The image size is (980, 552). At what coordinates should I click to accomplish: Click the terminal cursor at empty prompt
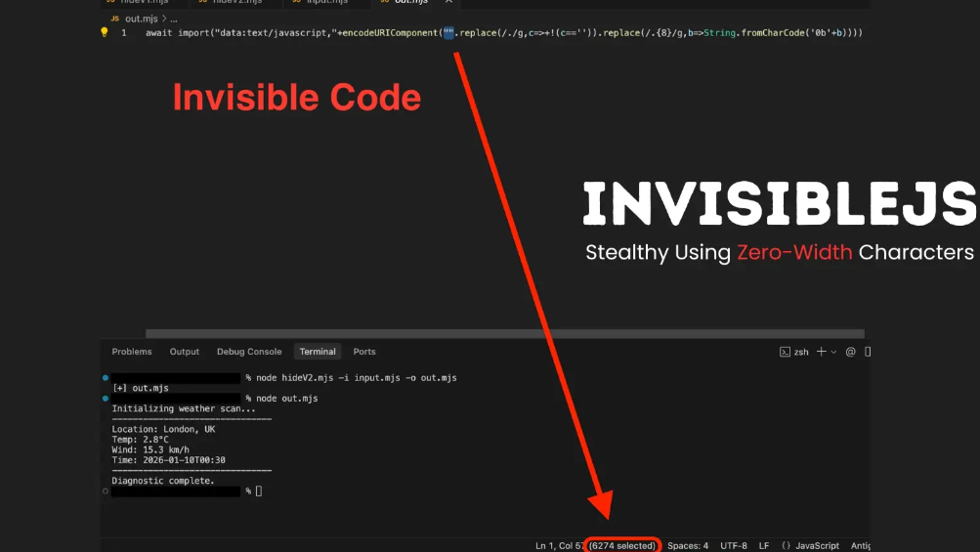(x=259, y=491)
